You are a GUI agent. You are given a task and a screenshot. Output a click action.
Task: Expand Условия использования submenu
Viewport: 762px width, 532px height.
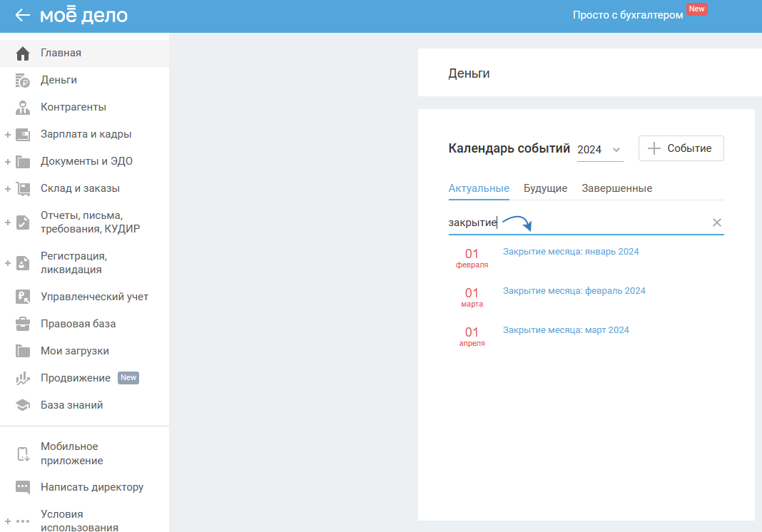pyautogui.click(x=8, y=521)
